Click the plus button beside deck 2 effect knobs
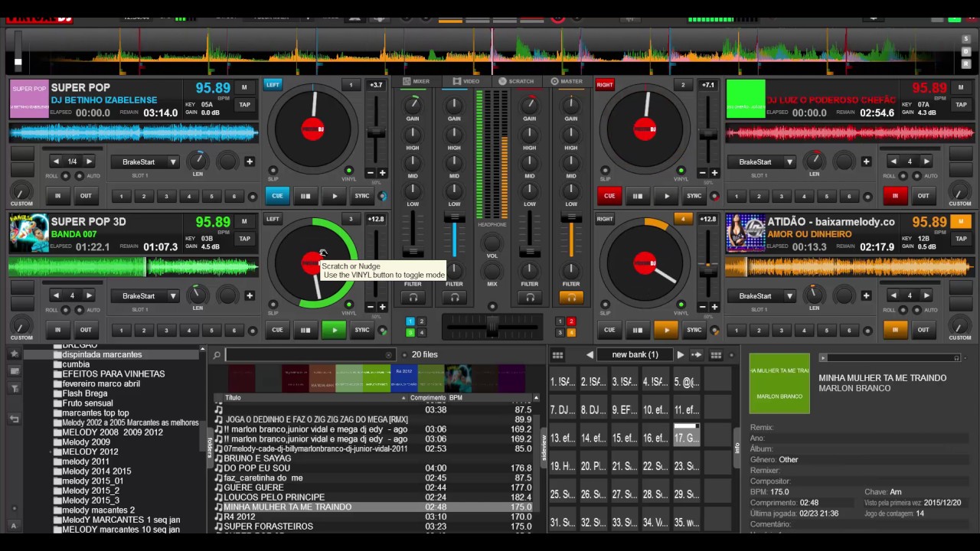 [x=866, y=161]
